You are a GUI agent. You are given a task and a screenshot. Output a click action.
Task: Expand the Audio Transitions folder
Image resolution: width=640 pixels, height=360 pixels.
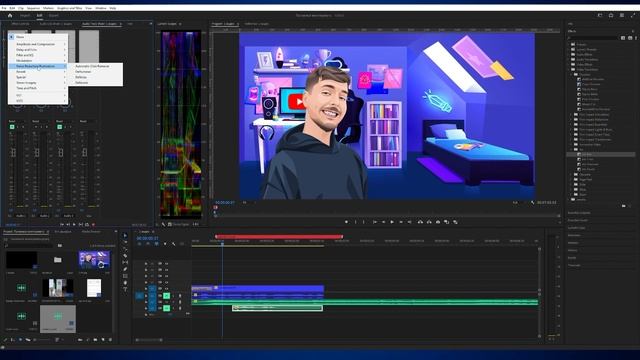click(569, 59)
